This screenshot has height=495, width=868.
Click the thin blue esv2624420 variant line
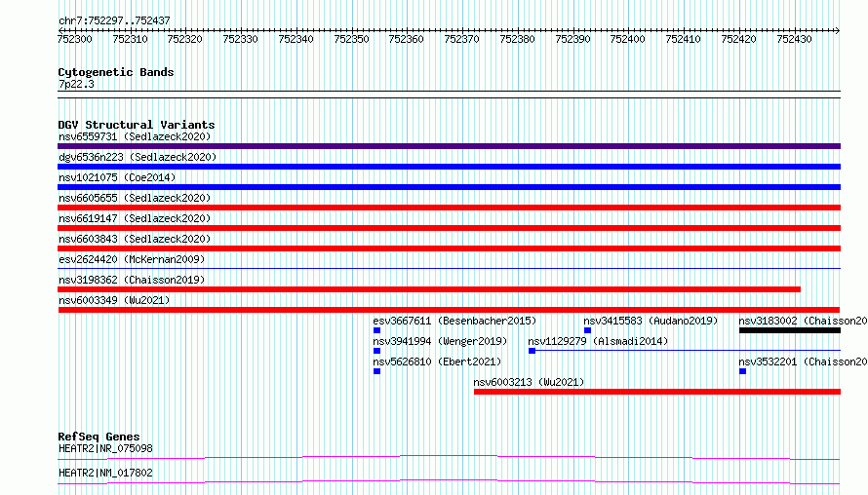tap(449, 269)
